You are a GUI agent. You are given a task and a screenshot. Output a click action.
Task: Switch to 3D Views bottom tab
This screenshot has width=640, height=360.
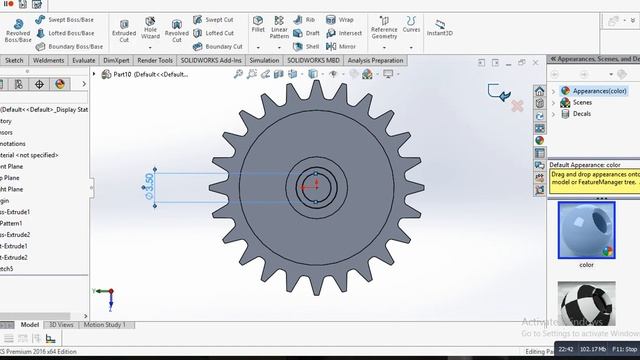61,325
